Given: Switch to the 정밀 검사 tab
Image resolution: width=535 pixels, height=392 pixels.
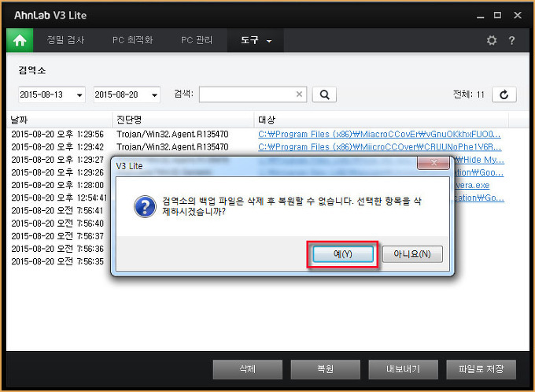Looking at the screenshot, I should point(65,40).
